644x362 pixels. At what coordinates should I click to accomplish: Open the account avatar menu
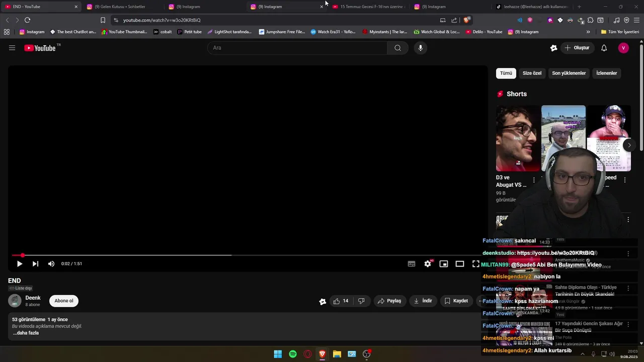point(623,48)
